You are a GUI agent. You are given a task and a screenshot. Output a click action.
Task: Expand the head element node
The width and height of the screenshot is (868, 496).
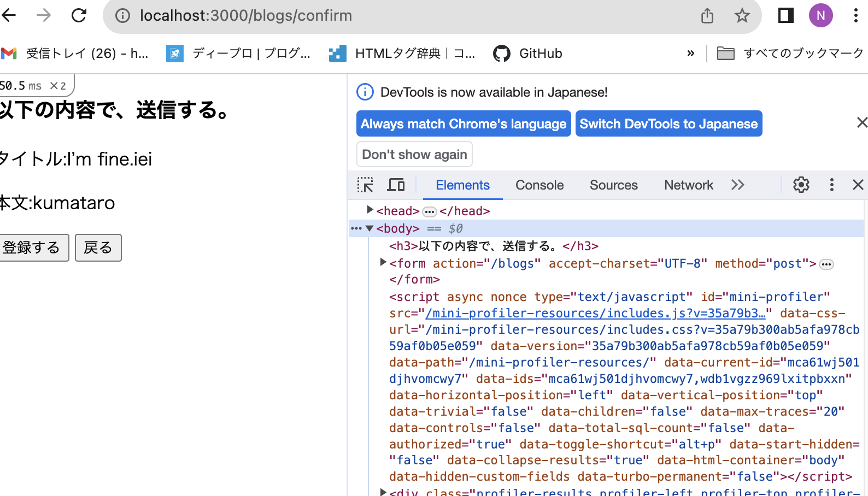click(x=370, y=210)
